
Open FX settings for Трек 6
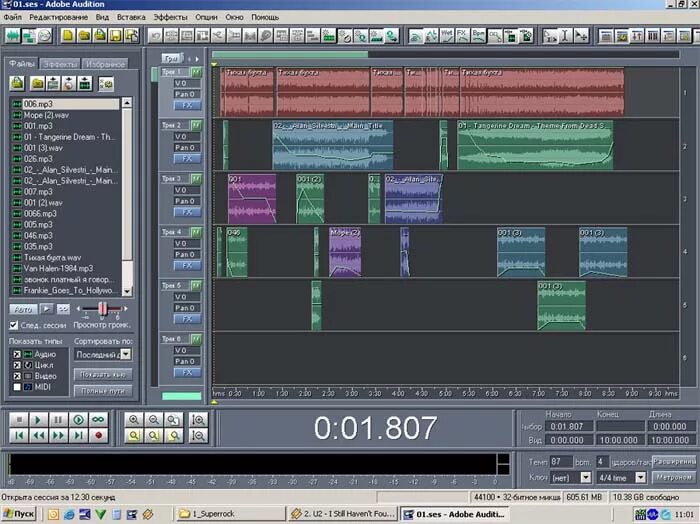click(187, 372)
